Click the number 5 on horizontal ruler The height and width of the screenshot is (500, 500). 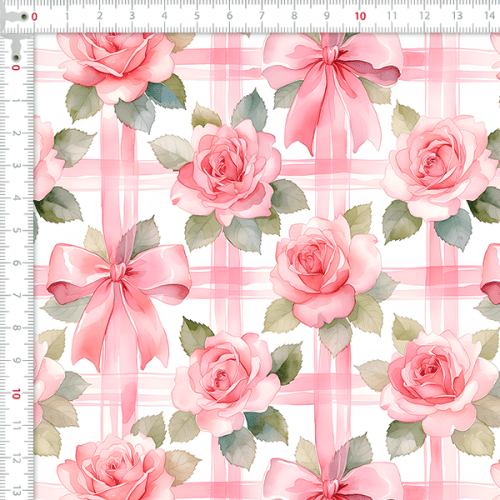coord(197,16)
